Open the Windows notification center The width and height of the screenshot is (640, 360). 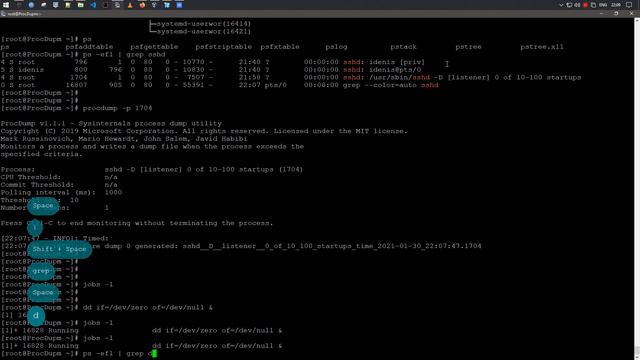[629, 5]
